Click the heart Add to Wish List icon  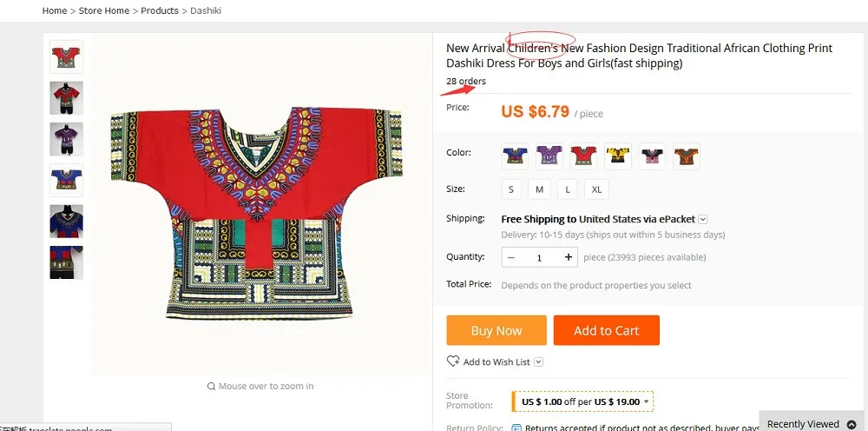(x=452, y=361)
